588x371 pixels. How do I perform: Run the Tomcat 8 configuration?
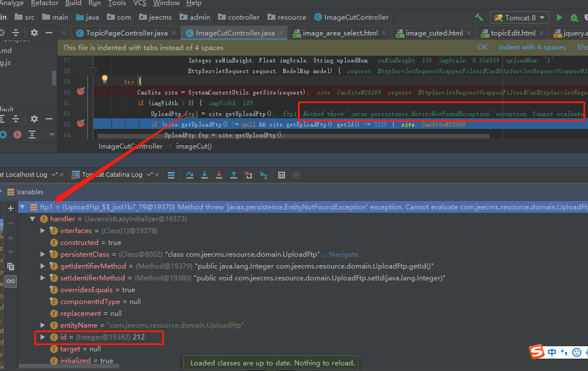pos(559,17)
